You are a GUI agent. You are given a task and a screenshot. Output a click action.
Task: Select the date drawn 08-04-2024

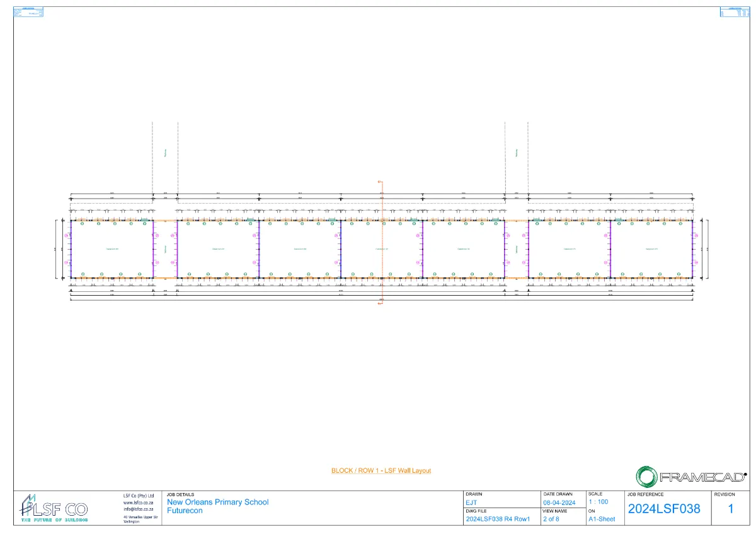tap(559, 502)
